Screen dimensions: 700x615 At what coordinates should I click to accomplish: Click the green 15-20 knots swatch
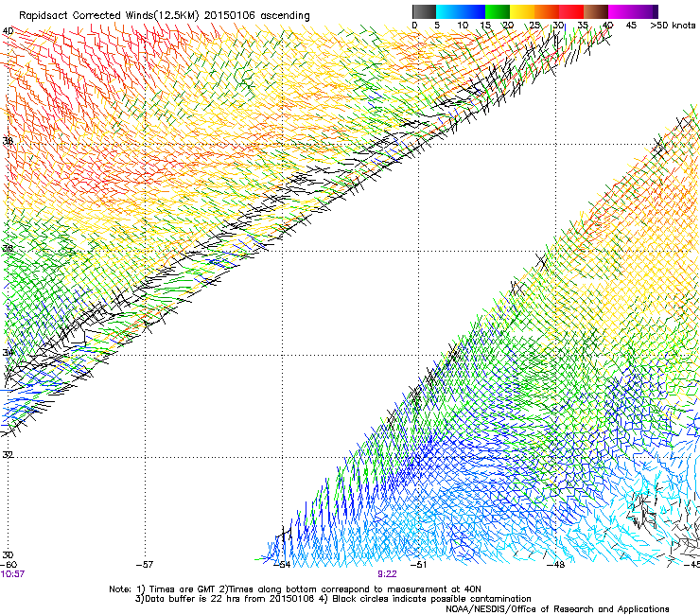tap(498, 11)
